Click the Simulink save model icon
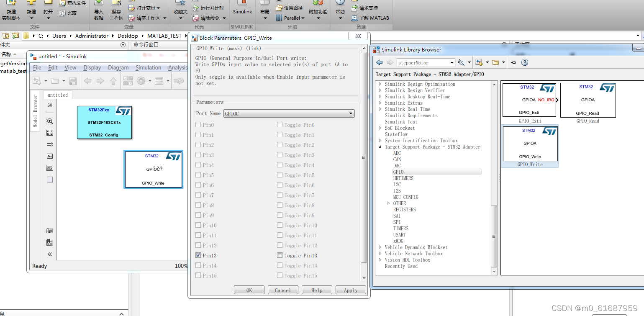644x316 pixels. tap(73, 81)
